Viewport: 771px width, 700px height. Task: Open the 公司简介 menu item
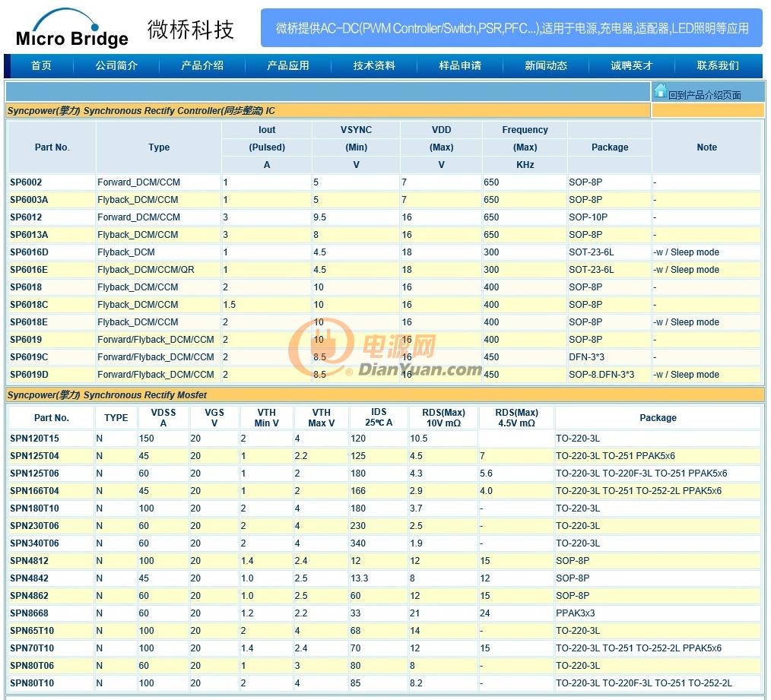[x=116, y=65]
